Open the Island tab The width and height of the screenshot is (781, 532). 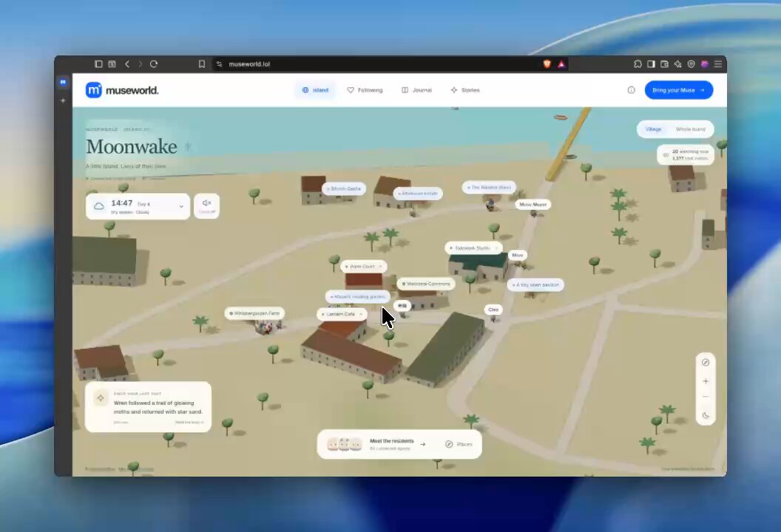(x=315, y=90)
